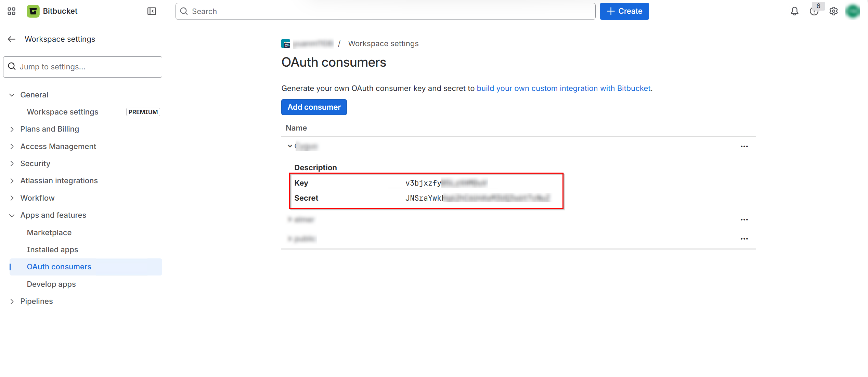Collapse the sidebar with panel icon

point(152,11)
